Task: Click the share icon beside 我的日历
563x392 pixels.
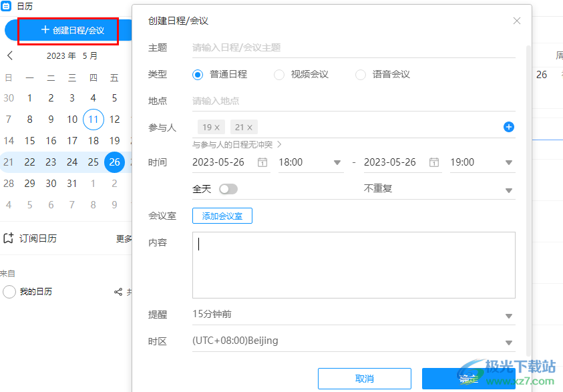Action: point(118,292)
